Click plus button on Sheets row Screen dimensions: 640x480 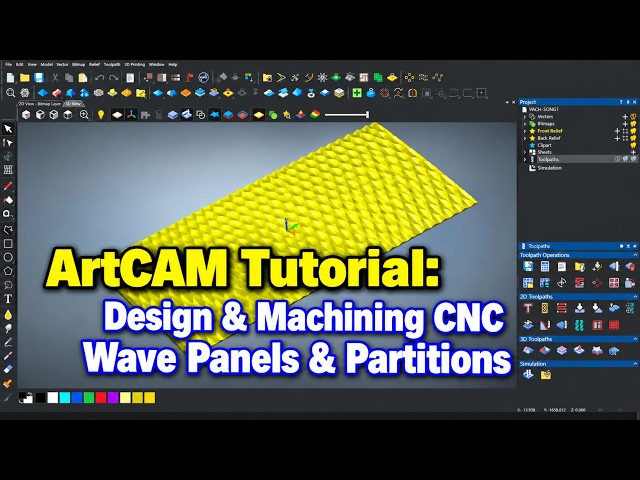(633, 152)
